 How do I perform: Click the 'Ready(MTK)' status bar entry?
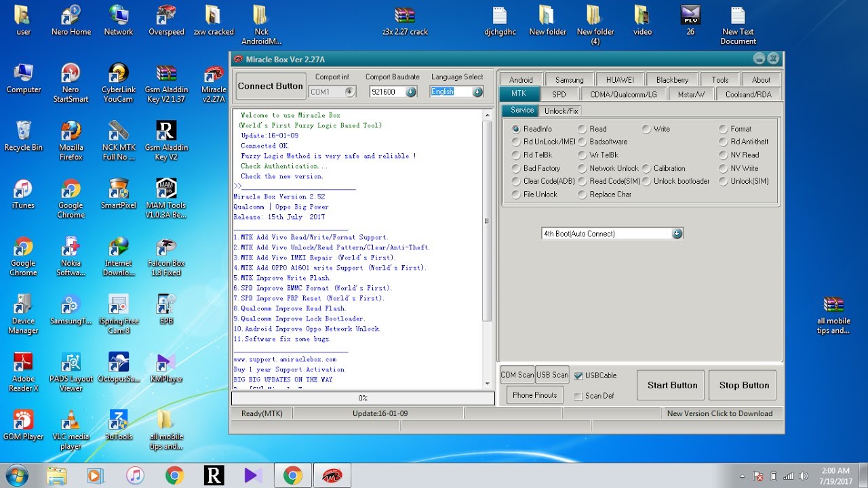tap(262, 413)
